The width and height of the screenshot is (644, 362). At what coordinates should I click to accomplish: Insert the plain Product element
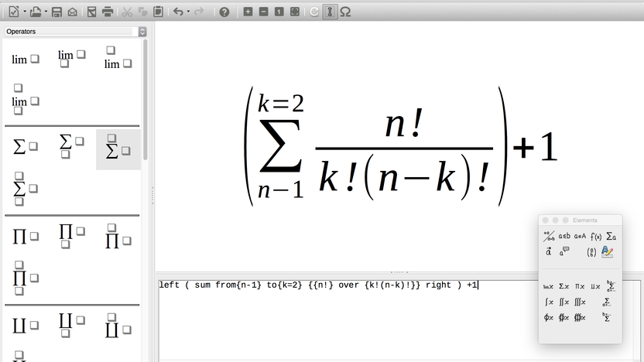pos(26,237)
